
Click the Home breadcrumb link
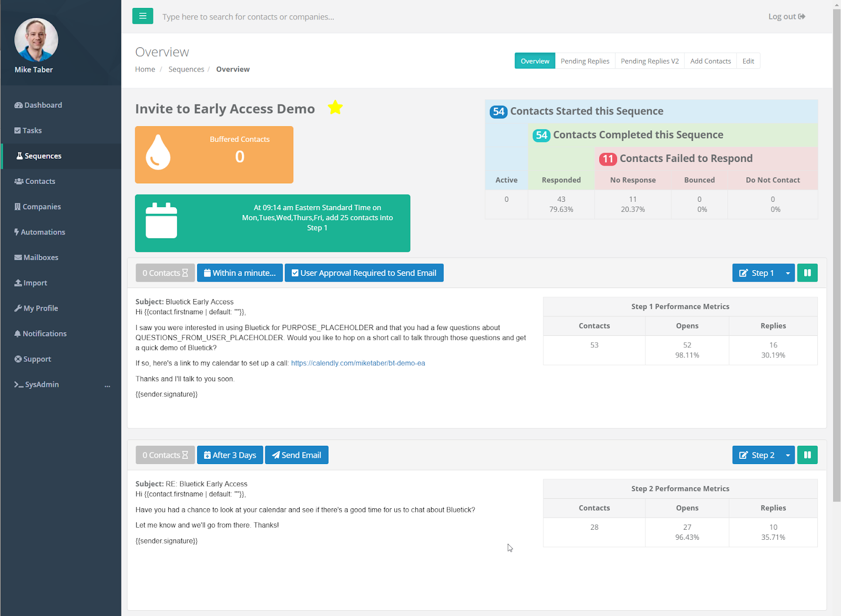pyautogui.click(x=145, y=69)
